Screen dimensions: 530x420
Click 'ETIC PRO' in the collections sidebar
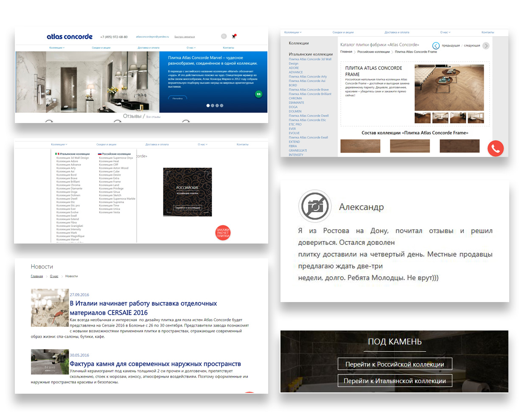click(x=295, y=124)
